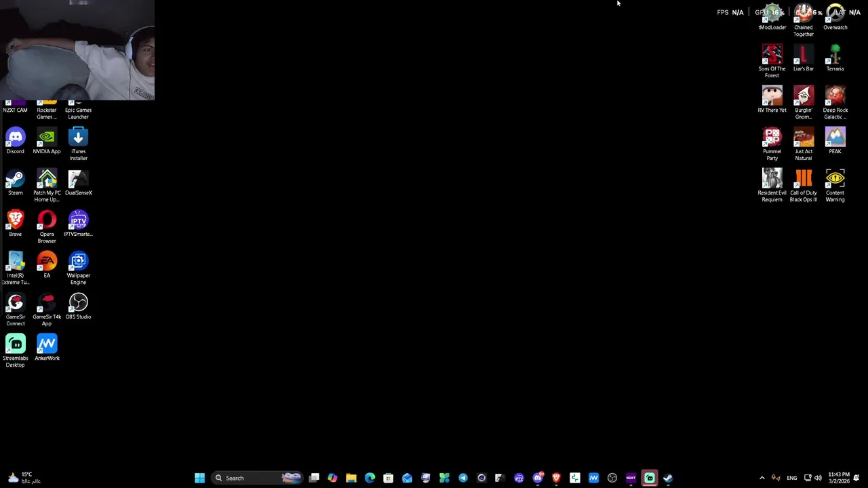The width and height of the screenshot is (868, 488).
Task: Select the Overwatch desktop label
Action: (835, 27)
